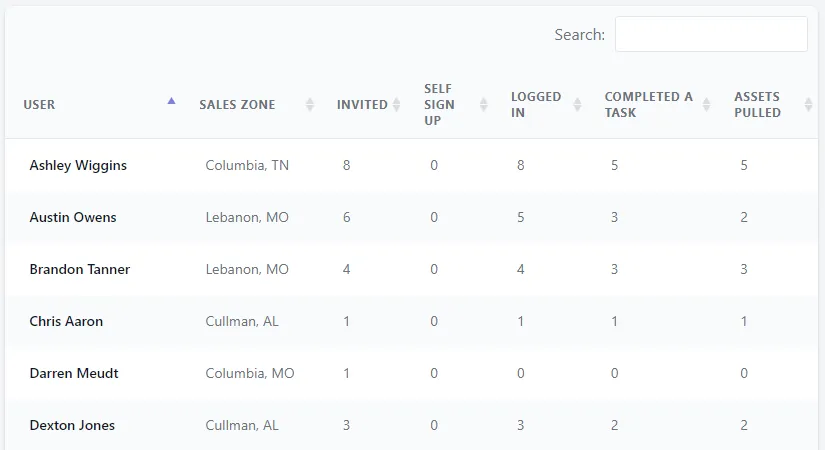
Task: Click the Columbia, TN sales zone cell
Action: coord(247,165)
